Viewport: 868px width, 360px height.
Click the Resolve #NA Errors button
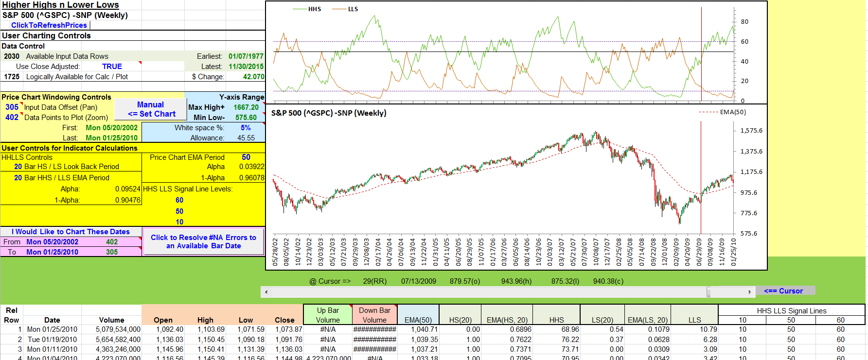203,241
